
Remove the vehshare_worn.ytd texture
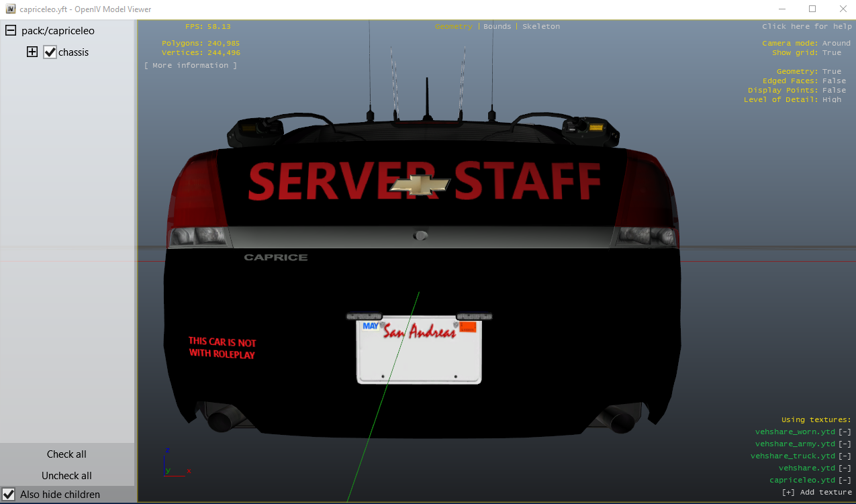pyautogui.click(x=845, y=432)
